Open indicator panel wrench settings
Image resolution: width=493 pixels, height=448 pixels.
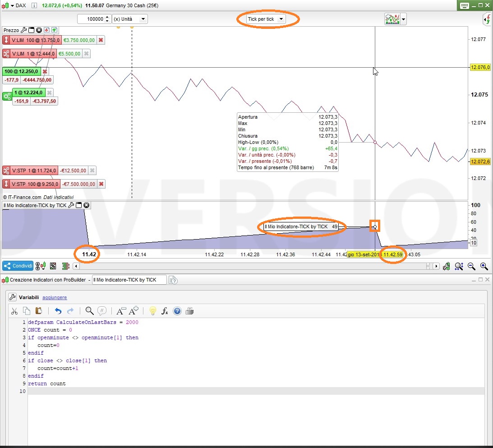[x=71, y=205]
